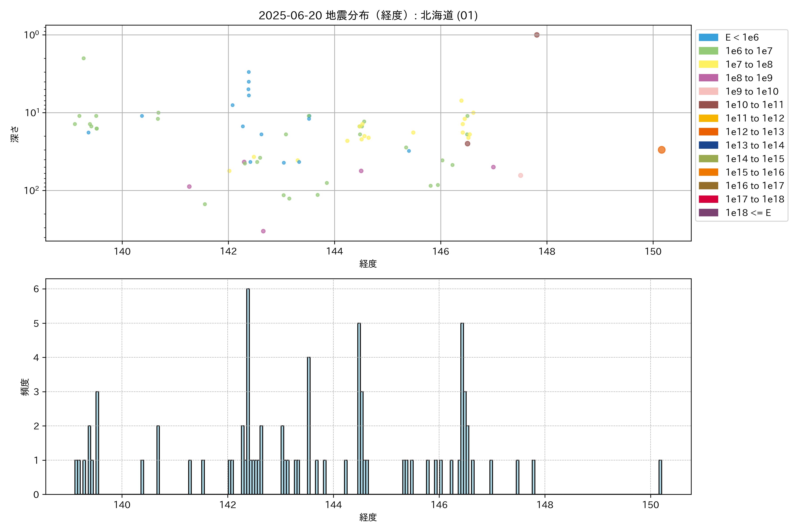The height and width of the screenshot is (532, 798).
Task: Click the large orange scatter point near longitude 150
Action: point(661,150)
